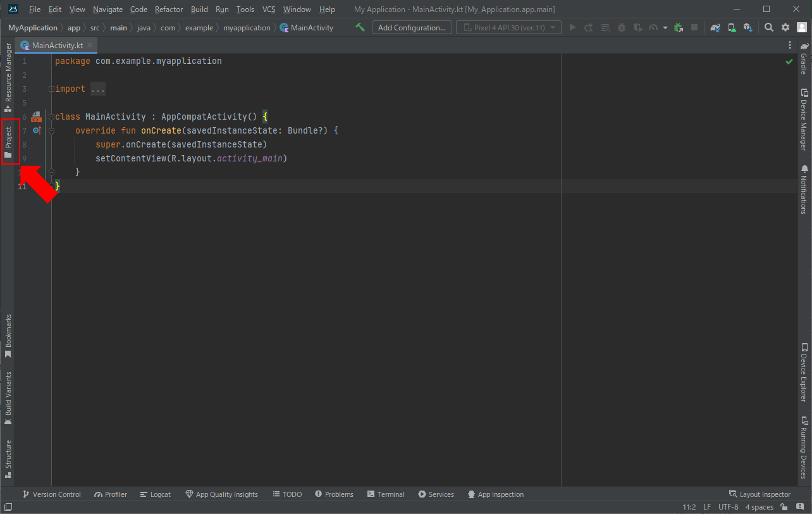
Task: Open the Build Variants tool window
Action: point(8,398)
